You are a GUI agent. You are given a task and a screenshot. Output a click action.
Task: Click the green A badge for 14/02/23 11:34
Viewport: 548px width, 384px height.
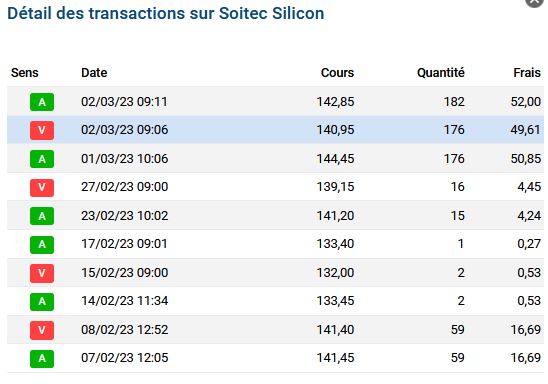[x=42, y=302]
